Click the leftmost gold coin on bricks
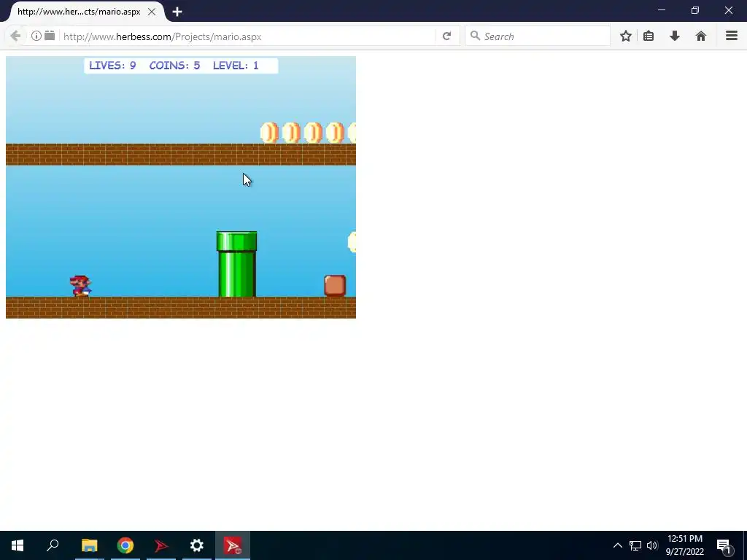The width and height of the screenshot is (747, 560). (x=270, y=133)
